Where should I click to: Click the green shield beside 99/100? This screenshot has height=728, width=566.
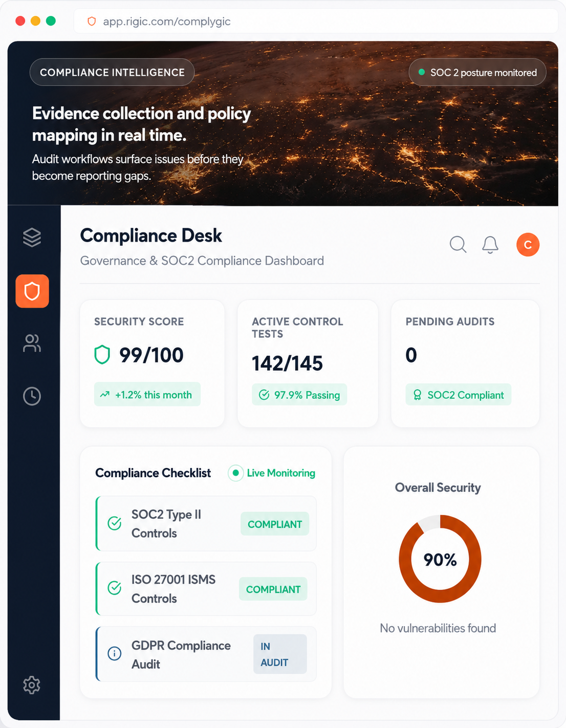pyautogui.click(x=102, y=354)
